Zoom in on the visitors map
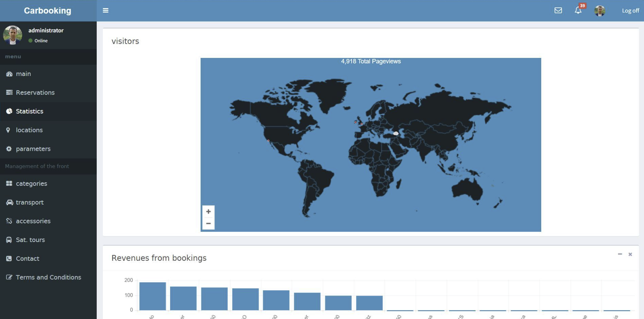 point(208,212)
